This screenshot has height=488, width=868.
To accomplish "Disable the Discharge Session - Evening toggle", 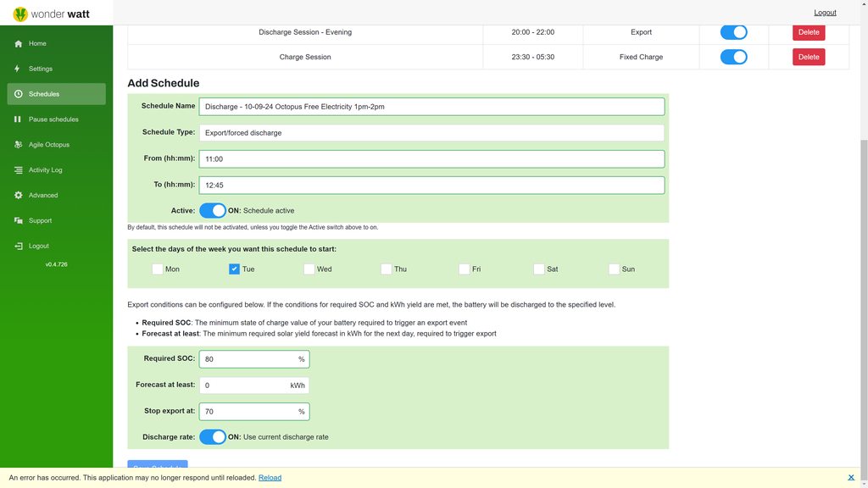I will coord(733,32).
